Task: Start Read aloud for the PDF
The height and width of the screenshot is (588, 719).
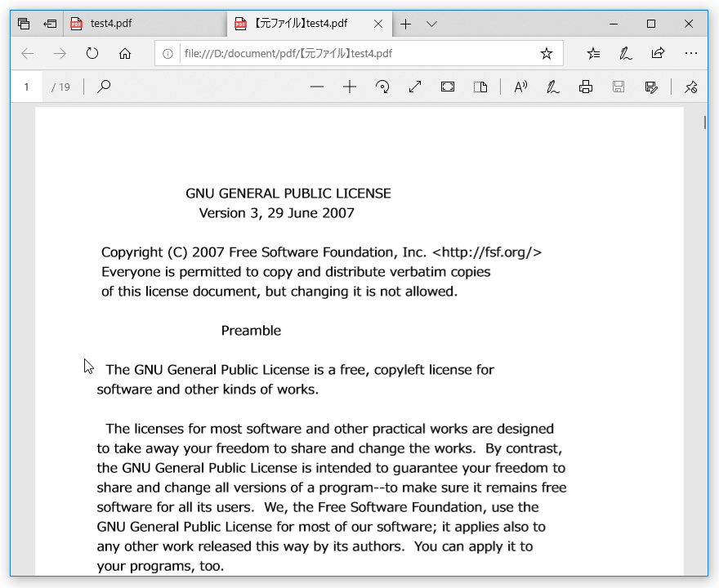Action: point(520,87)
